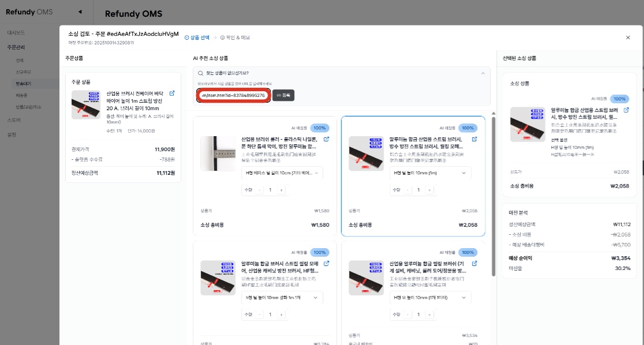Viewport: 644px width, 345px height.
Task: Increase quantity on ₩2,058 스트립 브러시 card
Action: (x=429, y=190)
